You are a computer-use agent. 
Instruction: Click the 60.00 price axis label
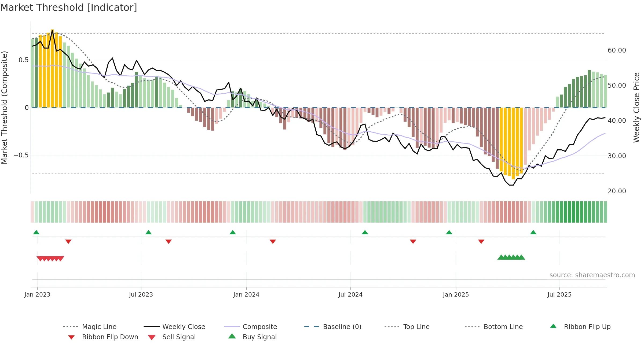coord(617,50)
